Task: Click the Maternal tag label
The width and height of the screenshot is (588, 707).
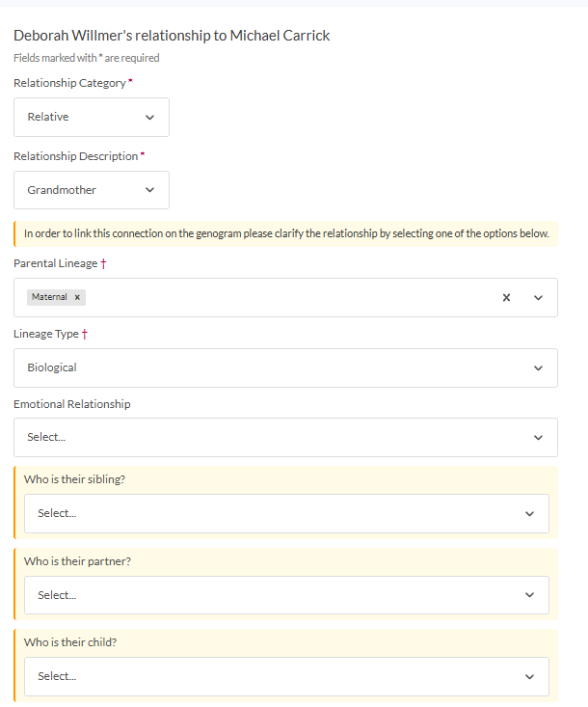Action: (x=49, y=297)
